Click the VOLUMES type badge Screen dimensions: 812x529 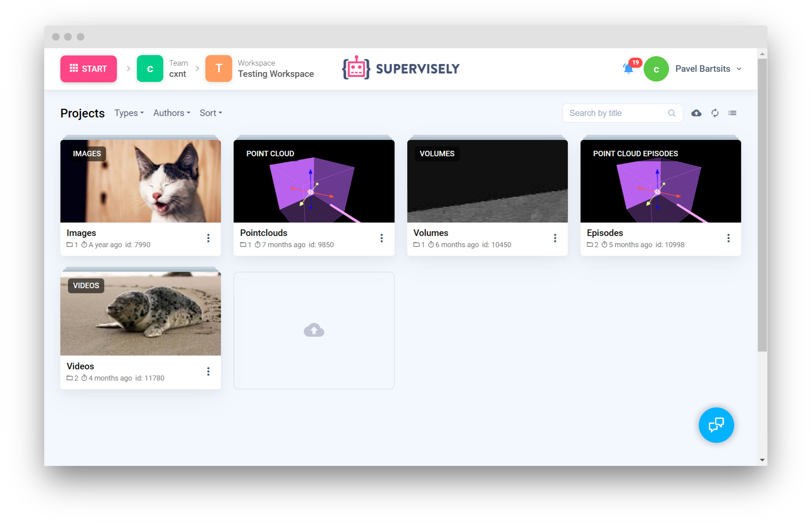(437, 154)
